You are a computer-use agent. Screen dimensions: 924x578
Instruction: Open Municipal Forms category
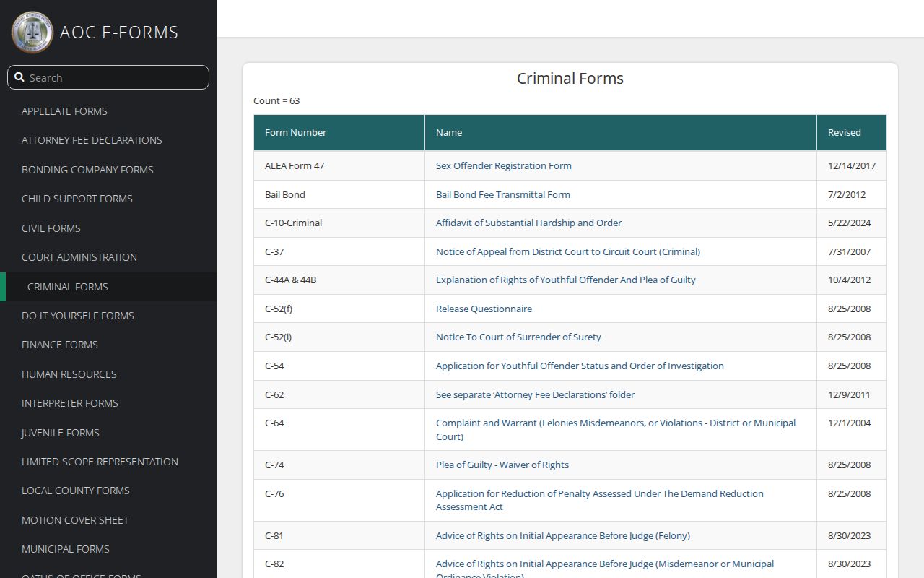66,549
